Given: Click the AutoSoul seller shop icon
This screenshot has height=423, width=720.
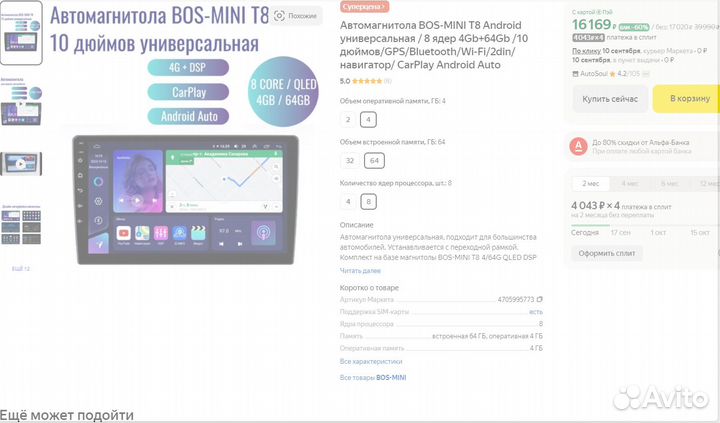Looking at the screenshot, I should 575,74.
